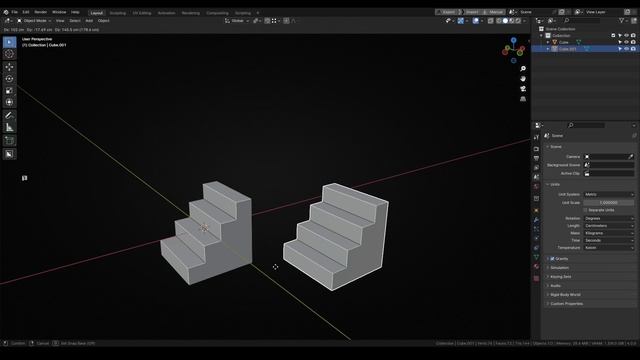Toggle Collection exclude from view layer checkbox
The height and width of the screenshot is (360, 640).
tap(613, 36)
